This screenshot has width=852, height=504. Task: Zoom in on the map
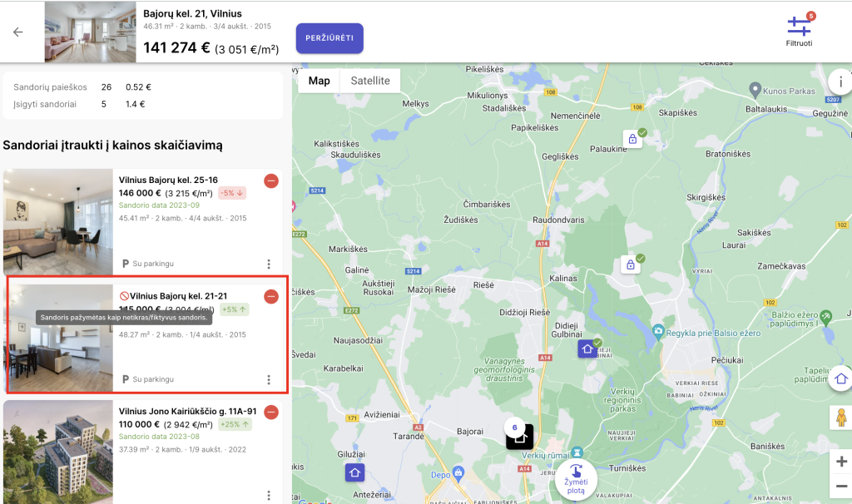pyautogui.click(x=841, y=462)
